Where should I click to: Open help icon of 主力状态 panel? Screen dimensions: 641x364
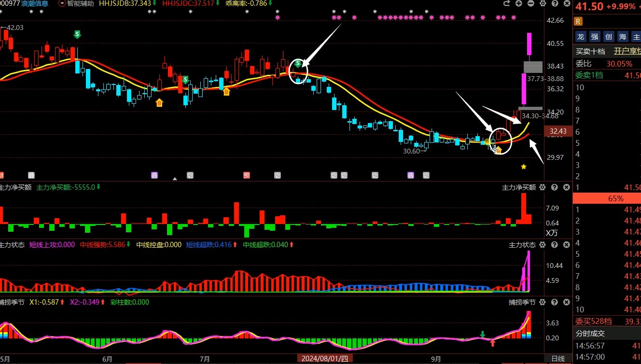(x=554, y=245)
